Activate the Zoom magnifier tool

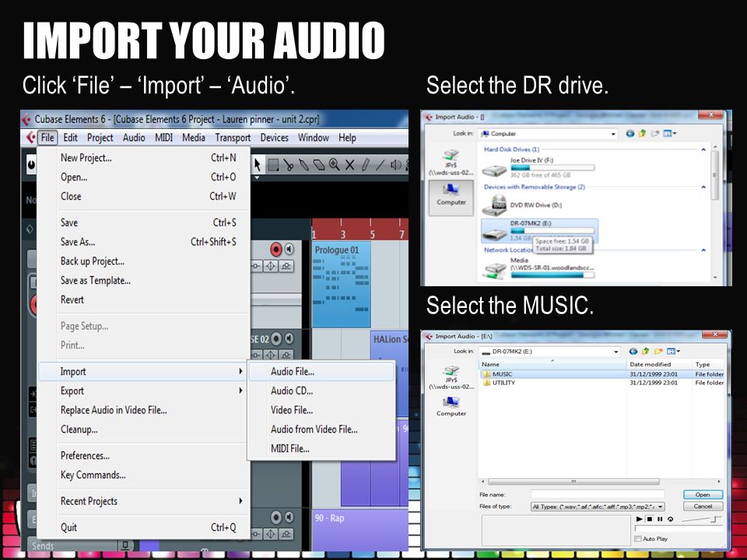(335, 165)
